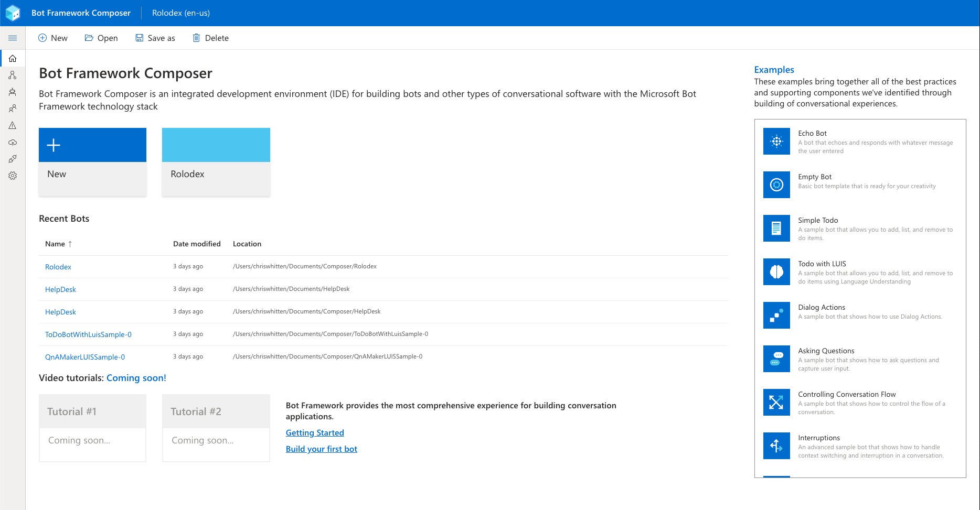Click the Empty Bot example title
980x510 pixels.
[815, 177]
